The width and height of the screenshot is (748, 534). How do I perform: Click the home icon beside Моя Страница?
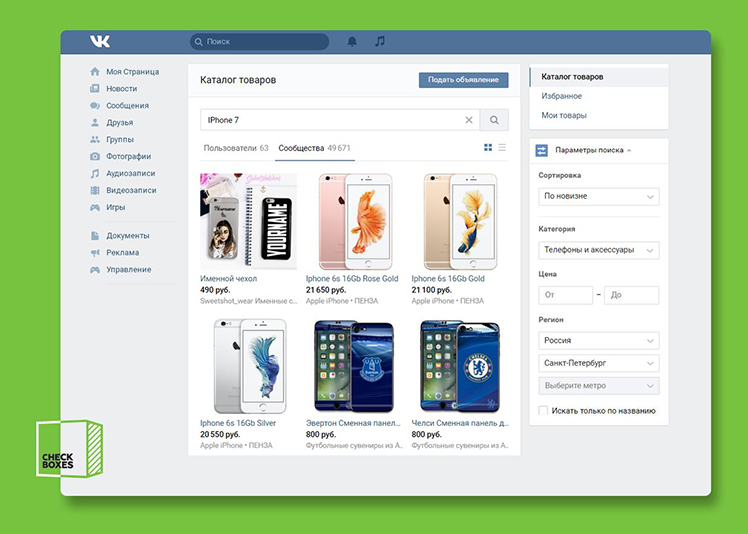(95, 72)
